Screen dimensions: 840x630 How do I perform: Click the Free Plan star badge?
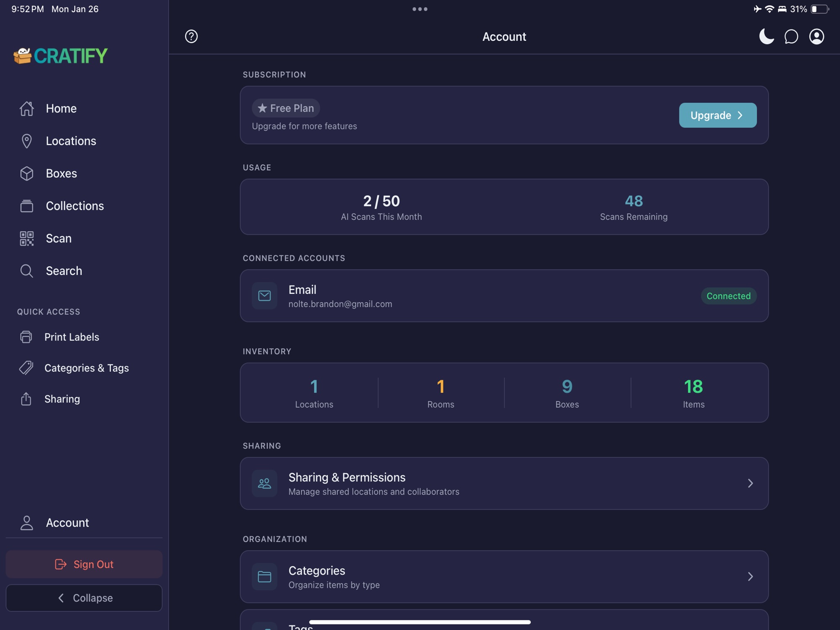click(286, 108)
